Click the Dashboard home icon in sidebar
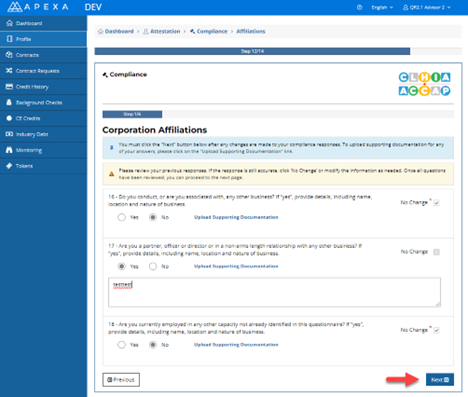This screenshot has width=468, height=397. click(9, 23)
